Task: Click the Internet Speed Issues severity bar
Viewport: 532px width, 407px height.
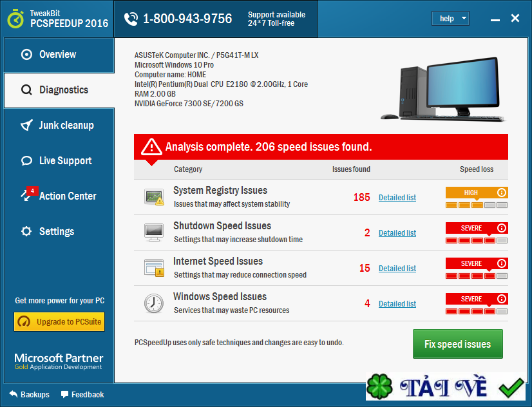Action: click(477, 276)
